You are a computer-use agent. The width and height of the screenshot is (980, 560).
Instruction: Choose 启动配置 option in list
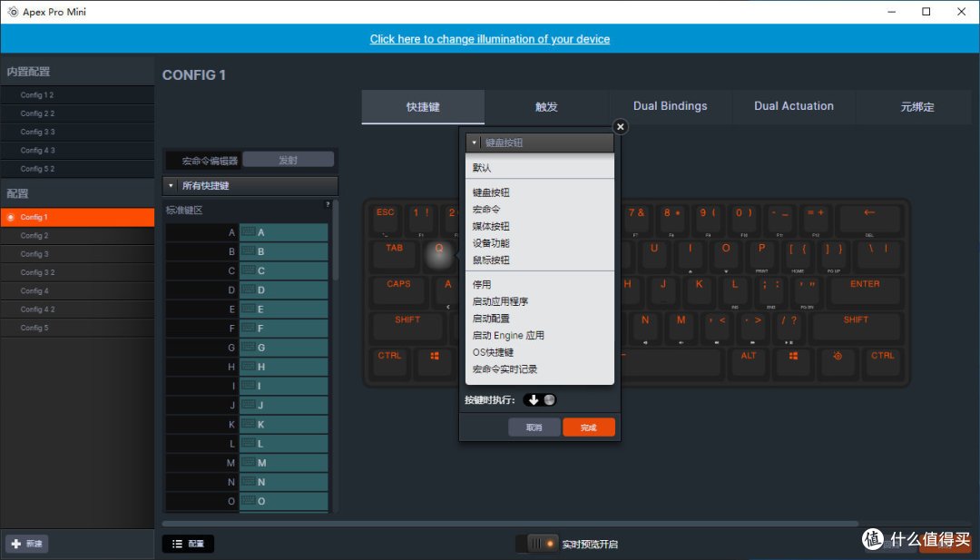click(x=491, y=319)
